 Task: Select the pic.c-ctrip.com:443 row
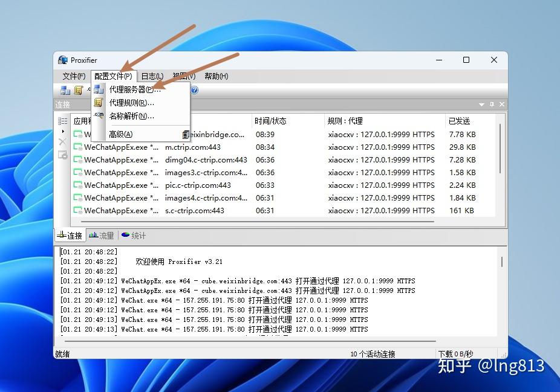coord(283,185)
